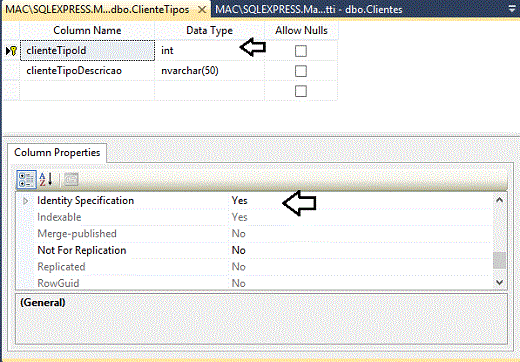Click the row selector of clienteTipoDescricao

point(12,71)
